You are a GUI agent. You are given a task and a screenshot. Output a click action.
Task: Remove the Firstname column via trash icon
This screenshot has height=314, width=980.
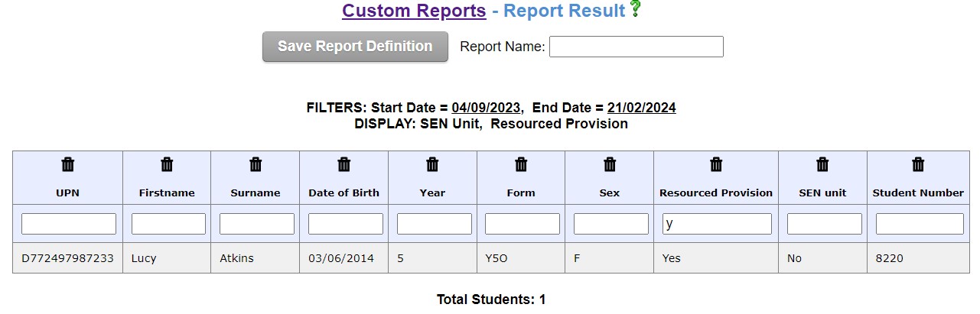click(167, 164)
